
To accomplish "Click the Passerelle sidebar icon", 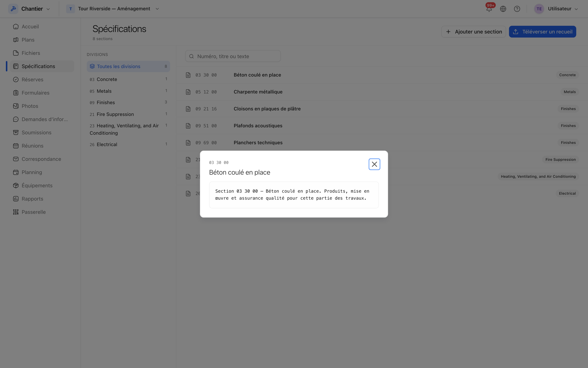I will tap(16, 212).
